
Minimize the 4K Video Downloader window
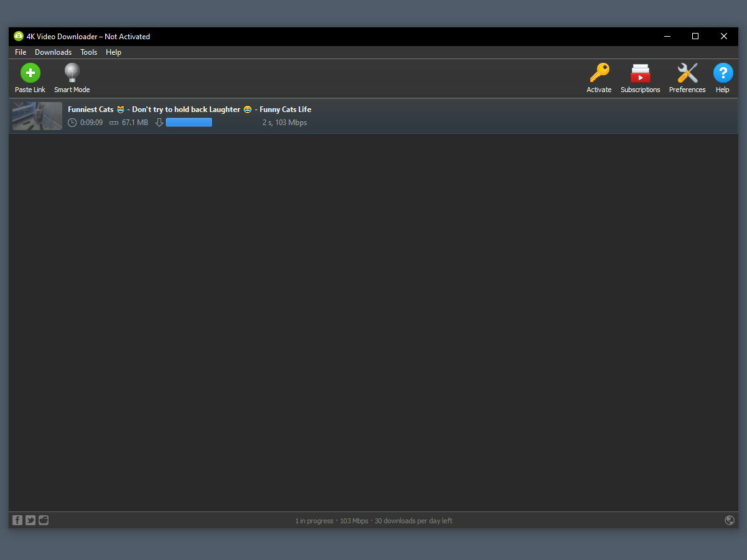(667, 36)
